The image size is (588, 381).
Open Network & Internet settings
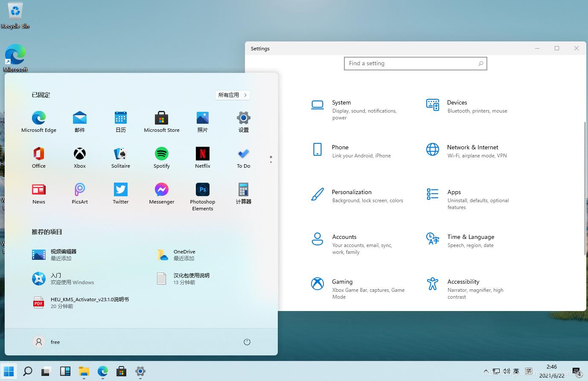pos(466,151)
